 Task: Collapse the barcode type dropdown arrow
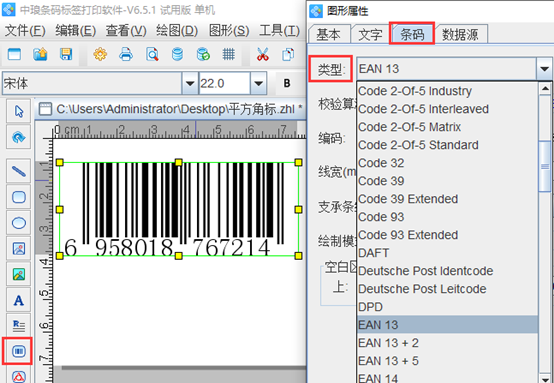[544, 69]
